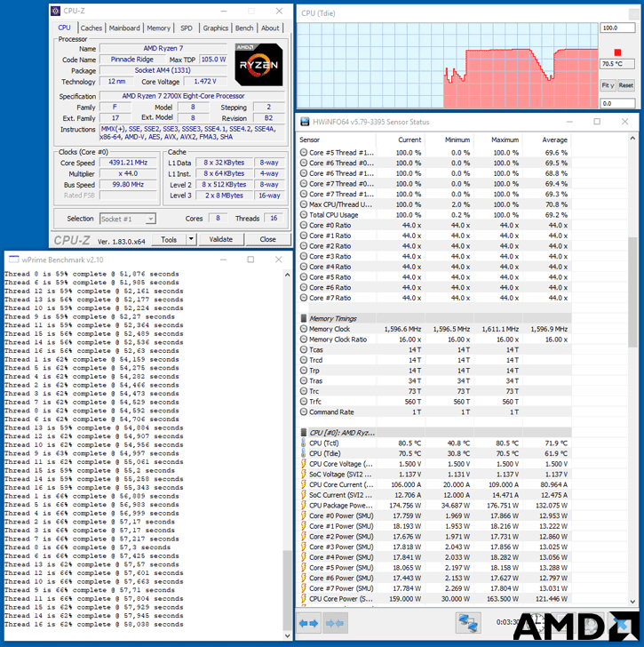Click the HWiNFO vertical scrollbar thumb
644x647 pixels.
[632, 292]
